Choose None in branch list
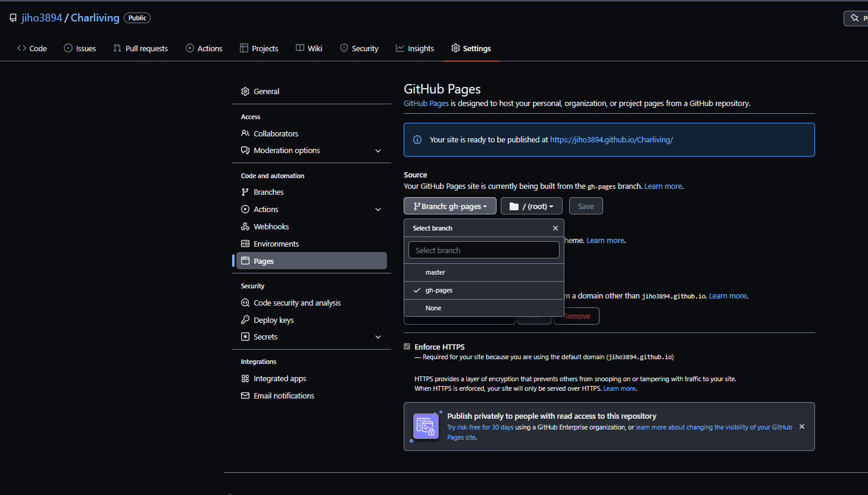The image size is (868, 495). (x=483, y=308)
